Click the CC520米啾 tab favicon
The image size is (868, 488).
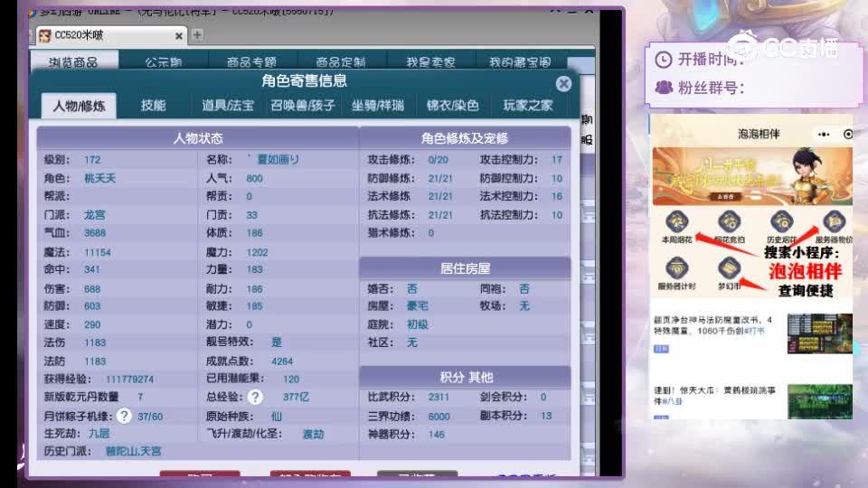pyautogui.click(x=45, y=36)
